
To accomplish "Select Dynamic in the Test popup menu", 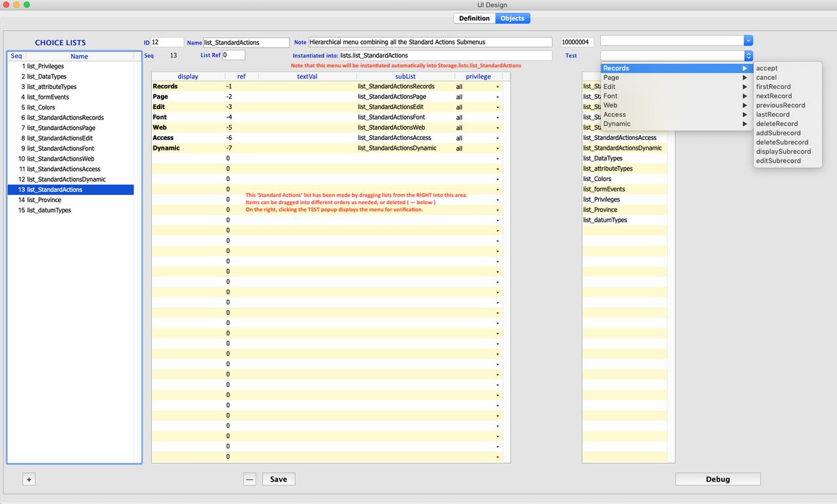I will 617,124.
